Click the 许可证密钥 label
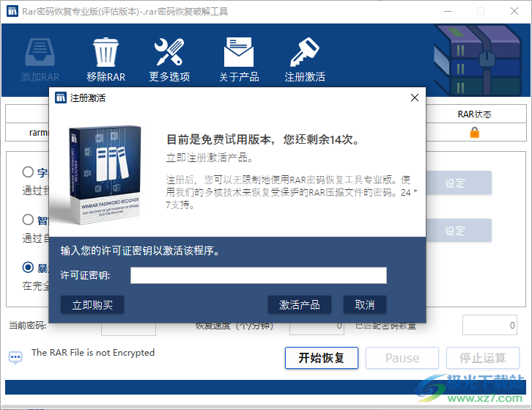The width and height of the screenshot is (532, 410). (x=85, y=275)
